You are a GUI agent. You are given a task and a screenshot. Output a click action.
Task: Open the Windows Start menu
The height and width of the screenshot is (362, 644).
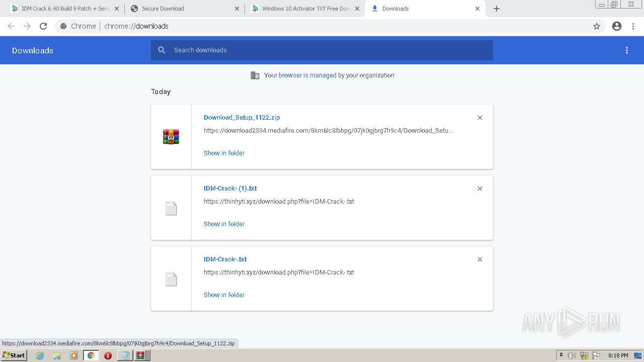(x=14, y=355)
